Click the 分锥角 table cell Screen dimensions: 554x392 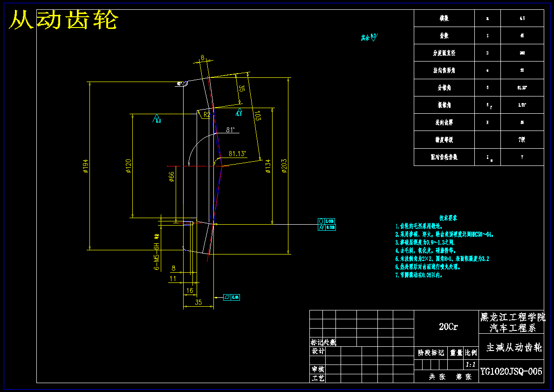[x=444, y=87]
